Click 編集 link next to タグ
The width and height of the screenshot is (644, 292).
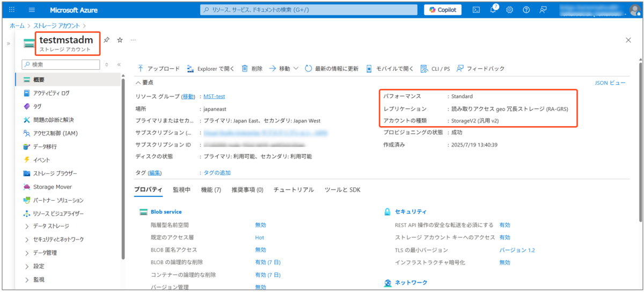(x=155, y=173)
